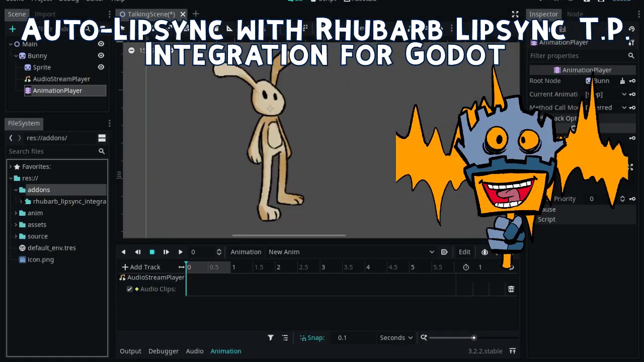Expand the bottom panel icon

(512, 351)
